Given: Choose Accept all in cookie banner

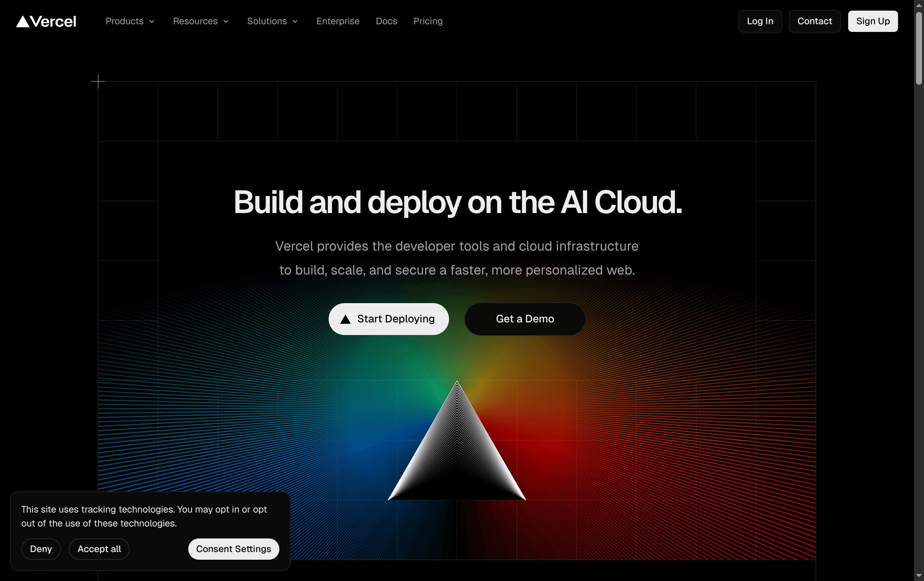Looking at the screenshot, I should (x=99, y=549).
